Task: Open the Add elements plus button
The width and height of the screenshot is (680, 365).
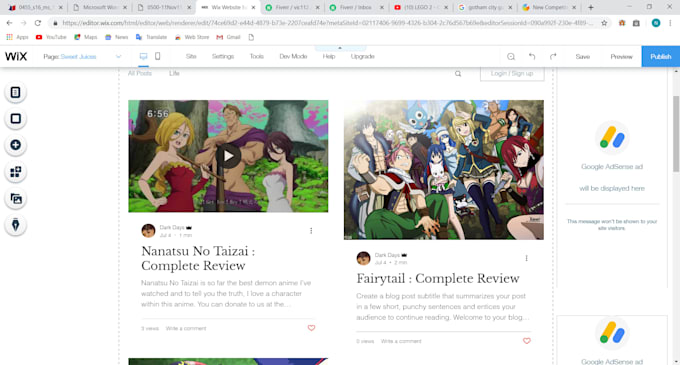Action: pyautogui.click(x=16, y=145)
